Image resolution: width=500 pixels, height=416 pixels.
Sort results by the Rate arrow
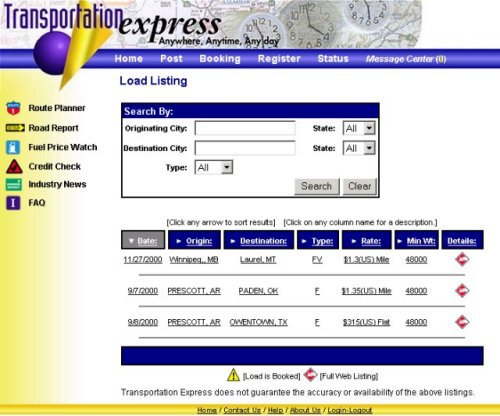(x=354, y=241)
